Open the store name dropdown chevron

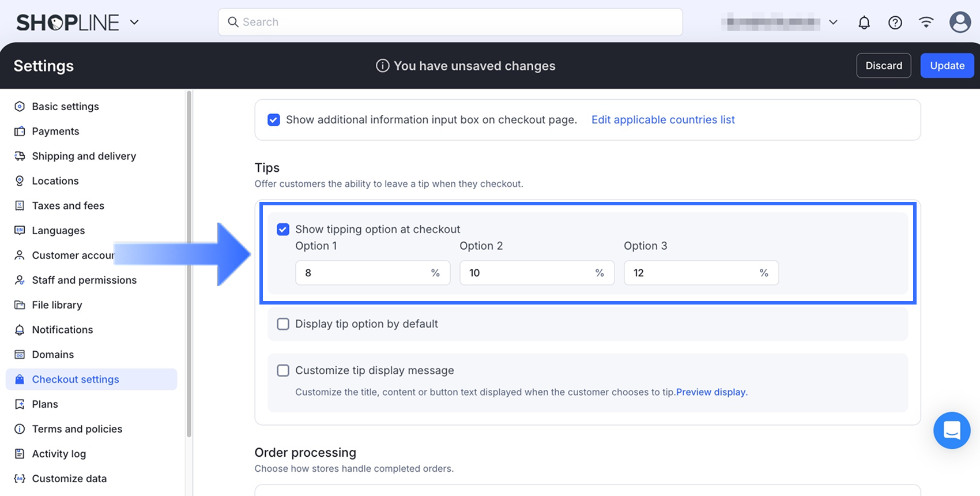pos(833,22)
